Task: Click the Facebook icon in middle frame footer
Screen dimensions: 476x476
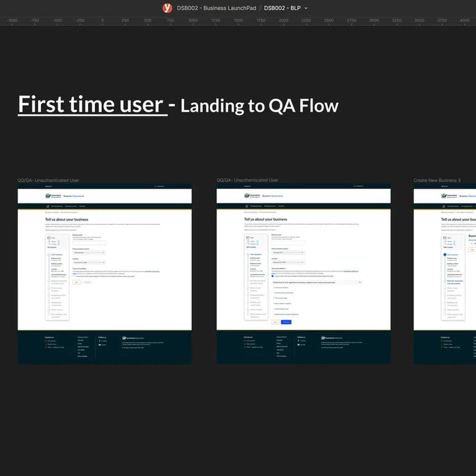Action: click(x=298, y=341)
